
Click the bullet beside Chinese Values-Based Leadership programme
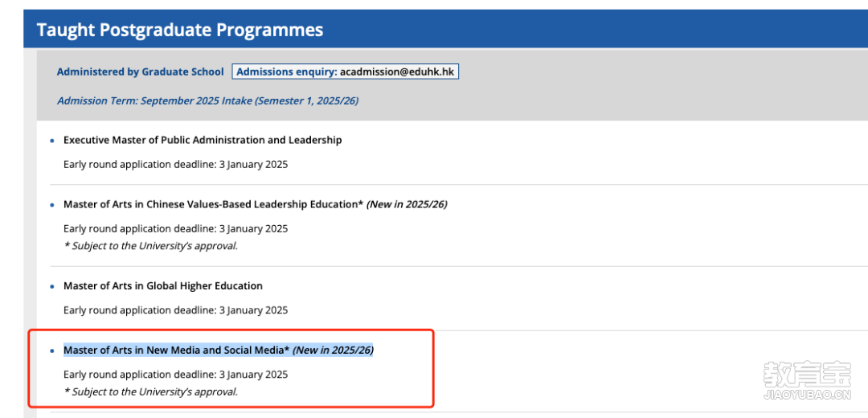(x=52, y=206)
